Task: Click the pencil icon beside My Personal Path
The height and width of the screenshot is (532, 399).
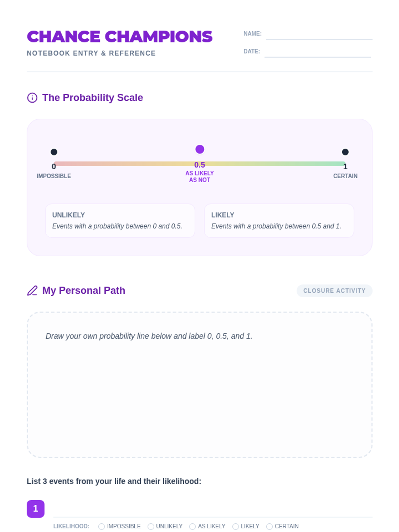Action: pyautogui.click(x=32, y=291)
